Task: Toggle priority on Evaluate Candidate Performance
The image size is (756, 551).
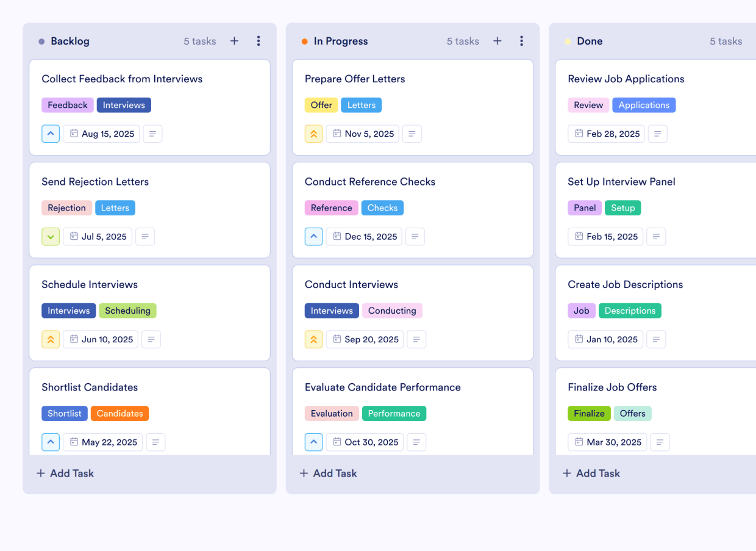Action: pyautogui.click(x=313, y=442)
